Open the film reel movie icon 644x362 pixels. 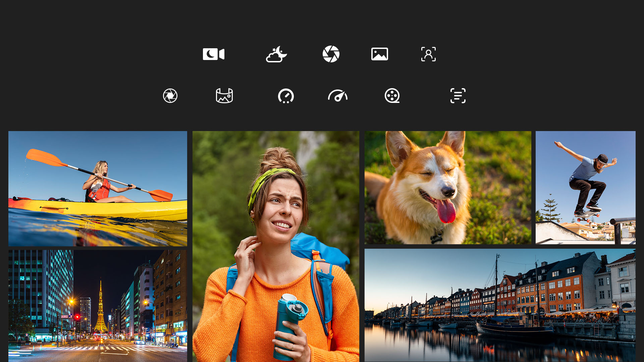(392, 96)
